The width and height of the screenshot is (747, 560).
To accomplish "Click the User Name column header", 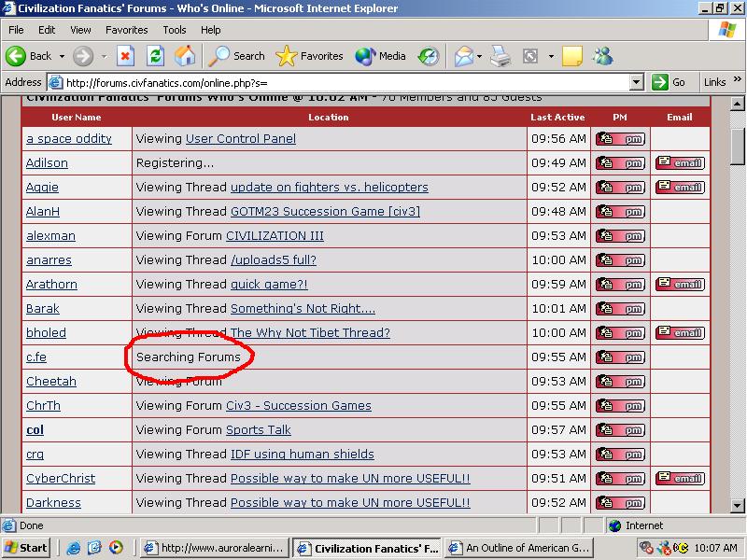I will (77, 118).
